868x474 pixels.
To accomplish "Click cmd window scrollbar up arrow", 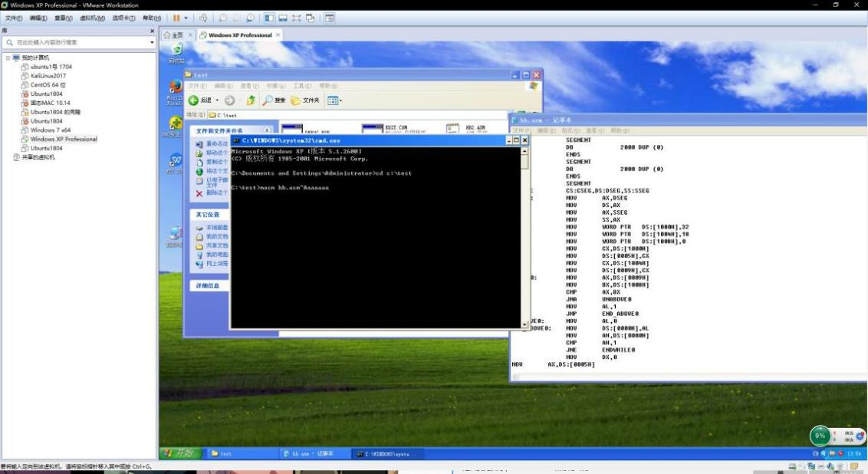I will pyautogui.click(x=524, y=150).
